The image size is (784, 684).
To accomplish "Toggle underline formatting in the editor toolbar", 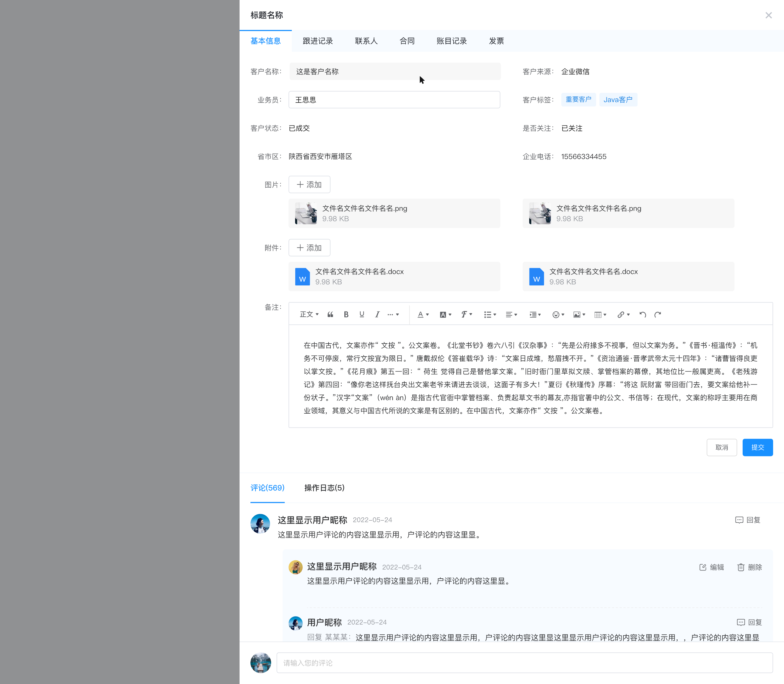I will tap(362, 314).
